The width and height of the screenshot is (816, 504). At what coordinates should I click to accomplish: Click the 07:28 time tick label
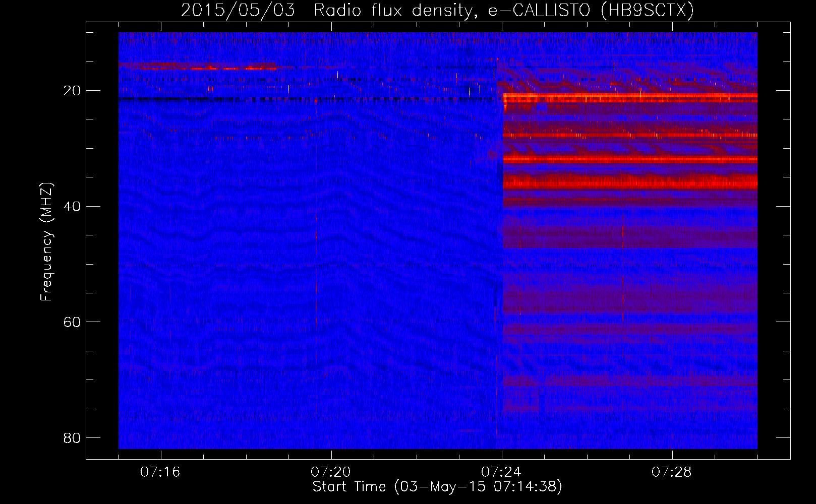(672, 472)
